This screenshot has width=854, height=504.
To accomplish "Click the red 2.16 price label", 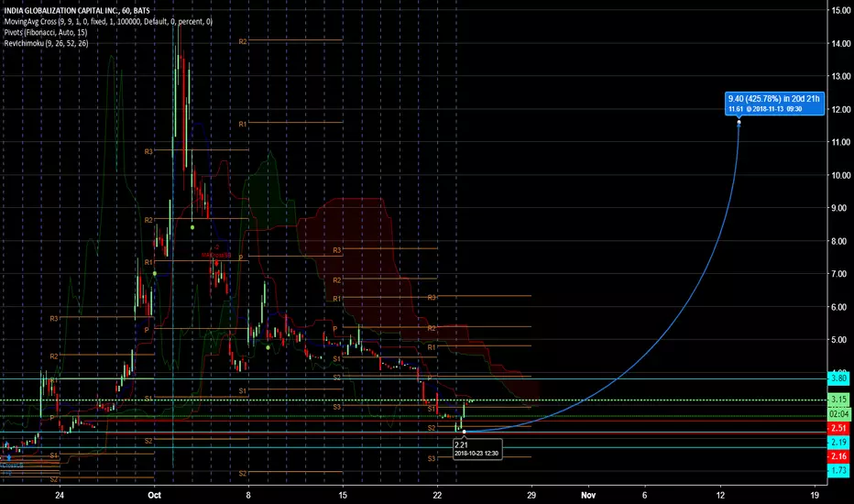I will point(838,456).
